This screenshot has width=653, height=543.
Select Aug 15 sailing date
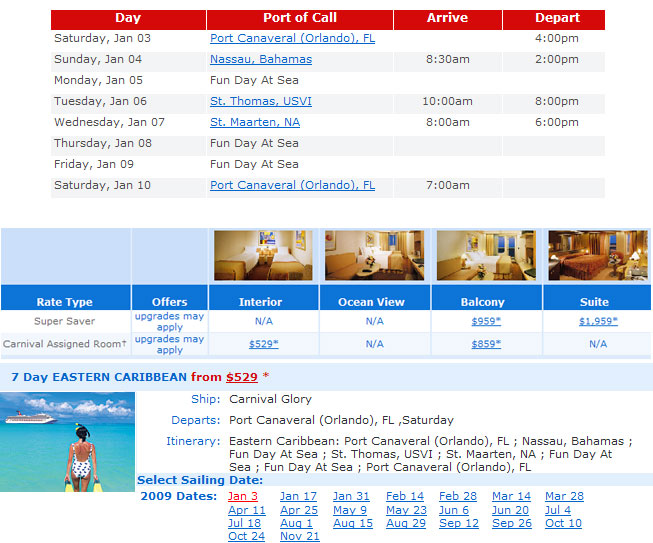tap(353, 523)
